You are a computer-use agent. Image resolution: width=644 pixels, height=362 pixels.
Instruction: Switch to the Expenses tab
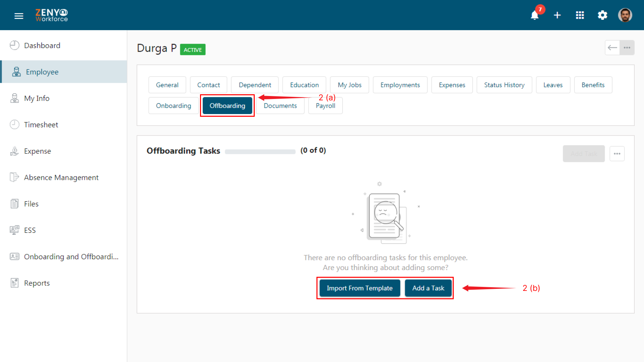[452, 85]
